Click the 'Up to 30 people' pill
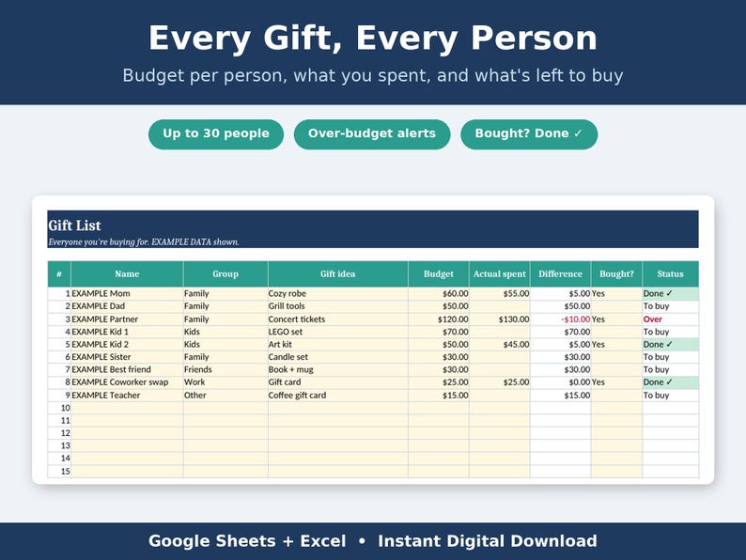This screenshot has width=746, height=560. 216,133
